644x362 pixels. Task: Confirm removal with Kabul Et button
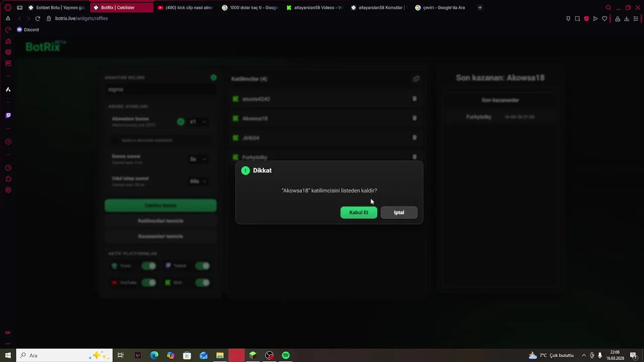point(359,213)
